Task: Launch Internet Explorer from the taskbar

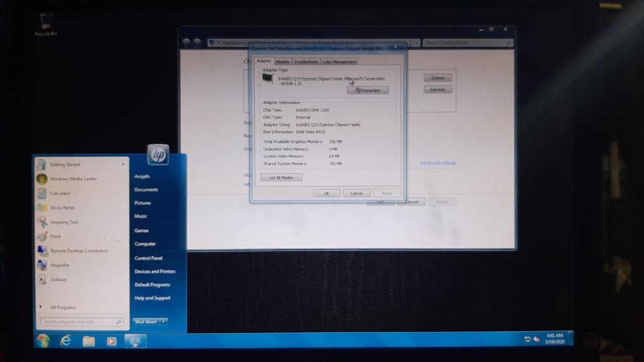Action: click(x=65, y=341)
